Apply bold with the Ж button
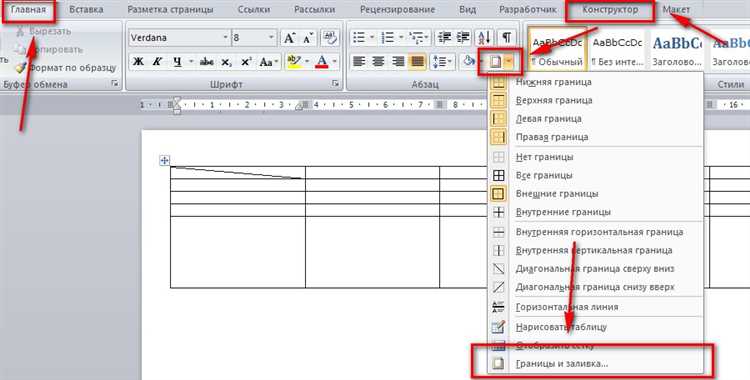Viewport: 750px width, 380px height. pyautogui.click(x=138, y=62)
